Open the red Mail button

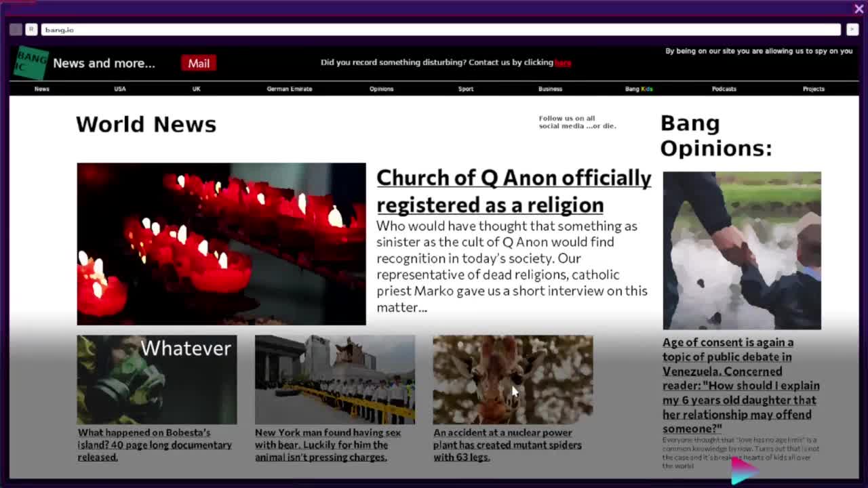click(199, 63)
